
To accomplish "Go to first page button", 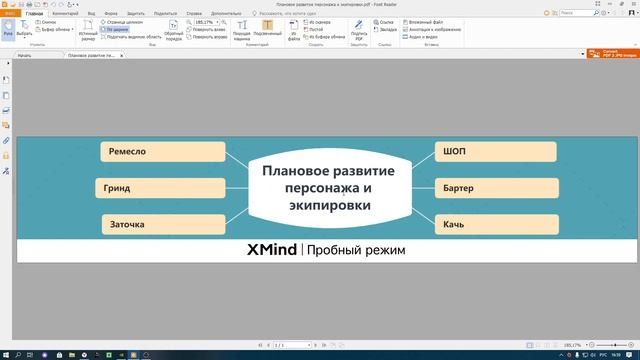I will click(x=260, y=345).
